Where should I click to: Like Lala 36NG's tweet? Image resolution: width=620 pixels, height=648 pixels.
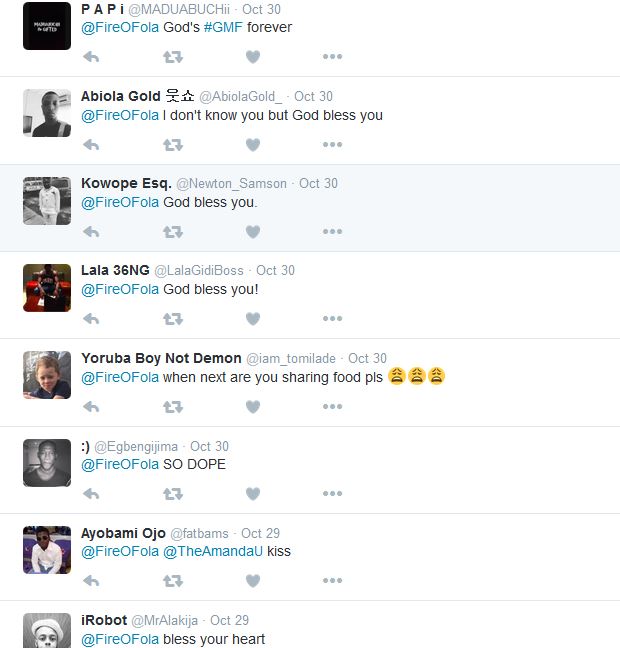pyautogui.click(x=253, y=319)
